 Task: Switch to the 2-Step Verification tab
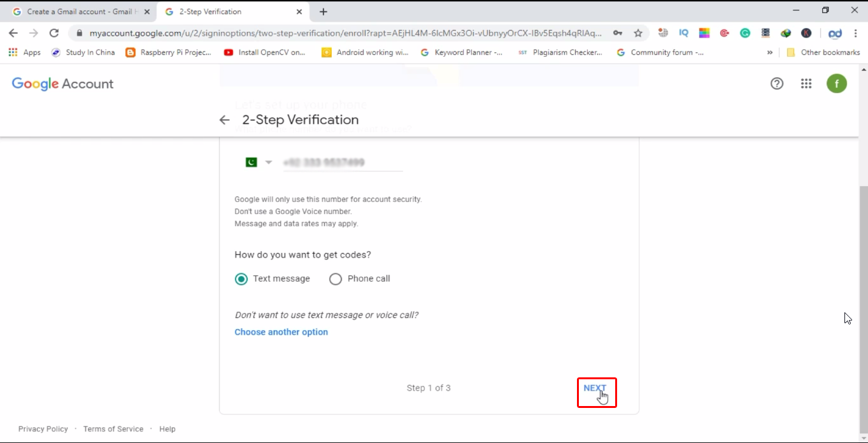pos(233,11)
